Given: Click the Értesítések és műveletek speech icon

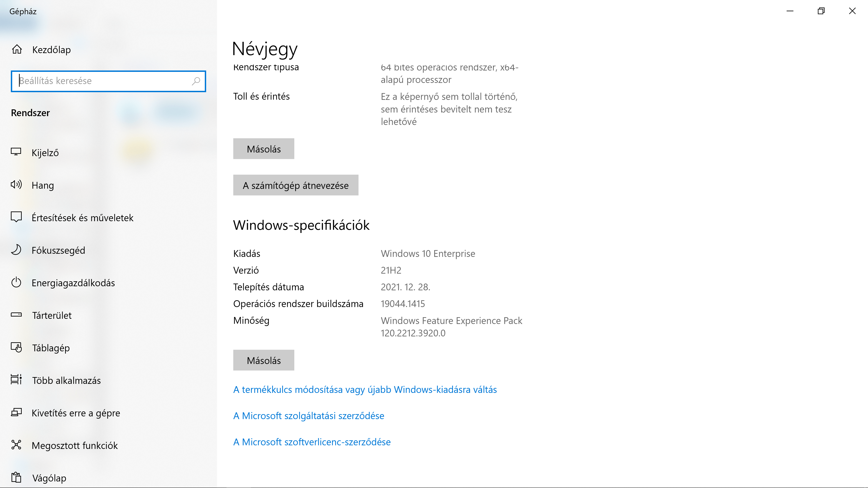Looking at the screenshot, I should point(16,217).
